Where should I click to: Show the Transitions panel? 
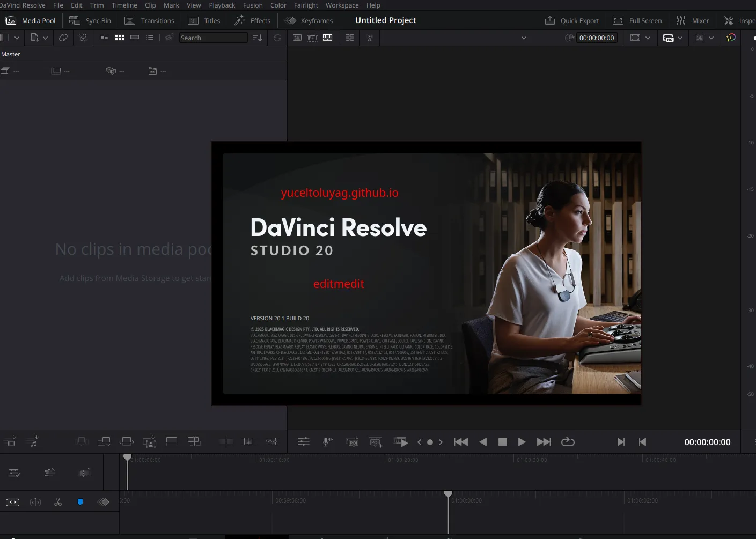click(149, 20)
